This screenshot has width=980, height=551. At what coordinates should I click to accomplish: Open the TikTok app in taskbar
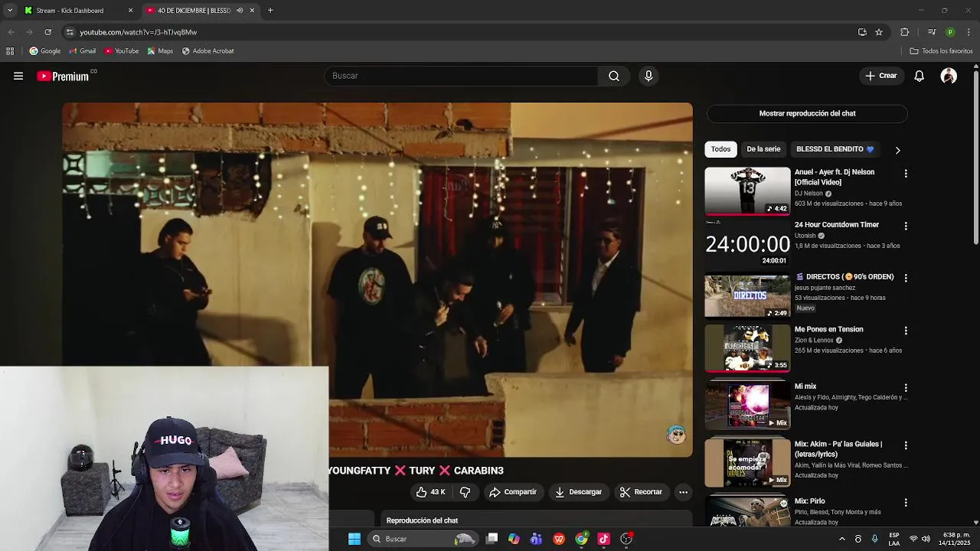(x=603, y=539)
